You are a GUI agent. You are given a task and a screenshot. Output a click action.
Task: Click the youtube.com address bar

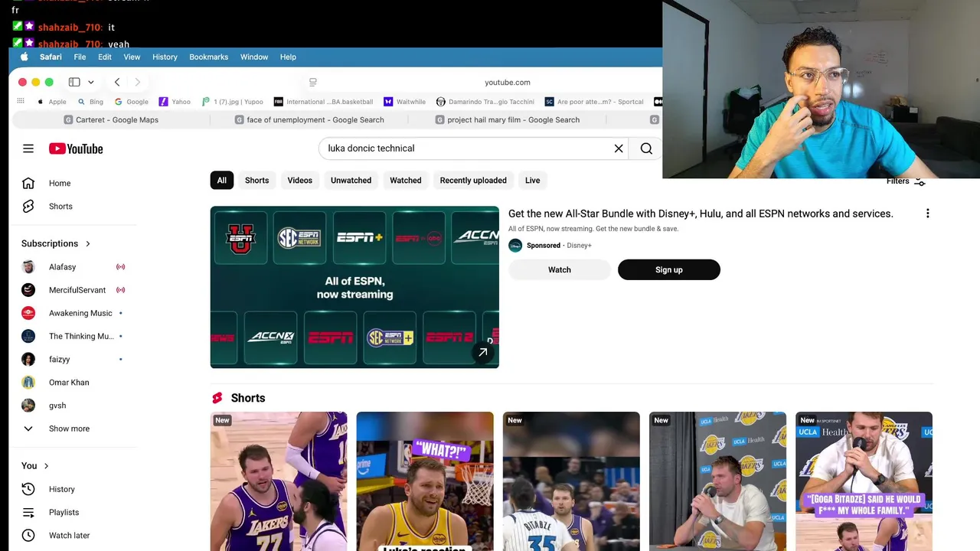507,82
